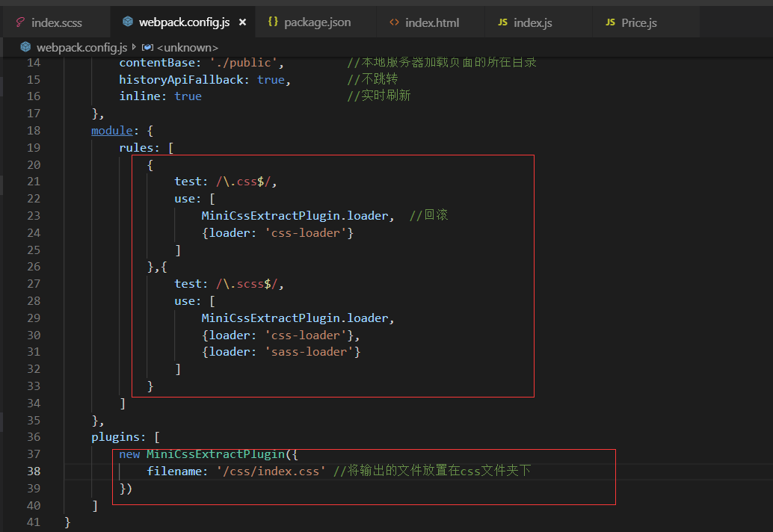Click the underlined 'module' identifier on line 18

coord(111,130)
